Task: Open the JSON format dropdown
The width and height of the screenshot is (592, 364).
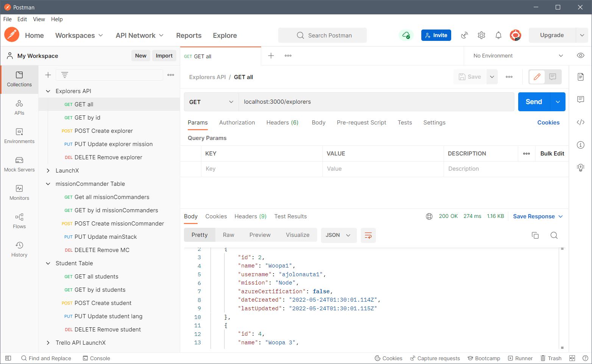Action: click(x=338, y=235)
